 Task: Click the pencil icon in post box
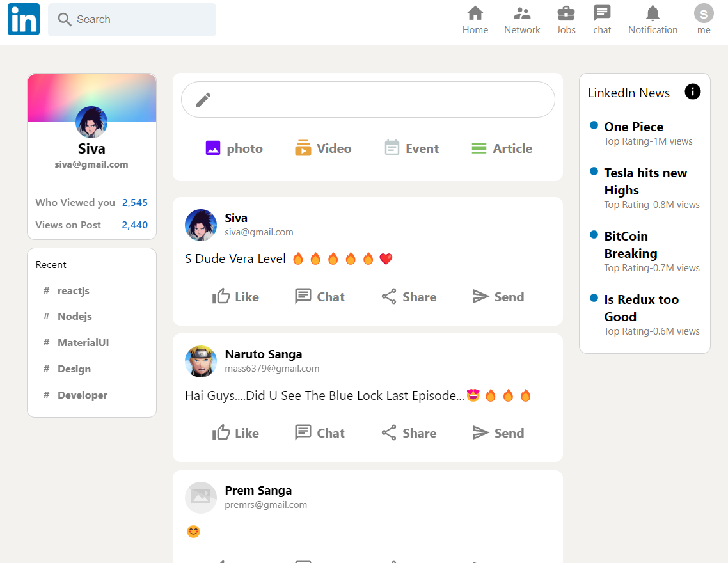click(203, 100)
